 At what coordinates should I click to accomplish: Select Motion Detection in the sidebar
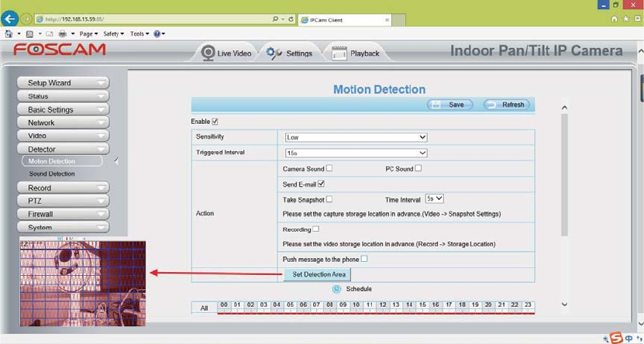pyautogui.click(x=61, y=161)
